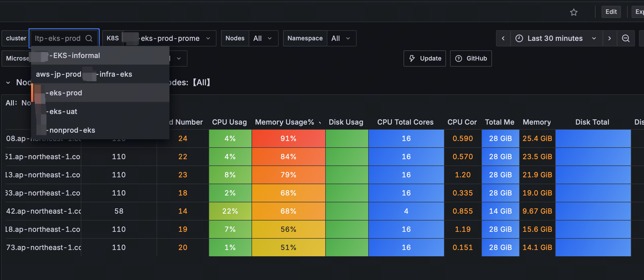Click the zoom out time range icon
Screen dimensions: 644x280
click(x=626, y=38)
